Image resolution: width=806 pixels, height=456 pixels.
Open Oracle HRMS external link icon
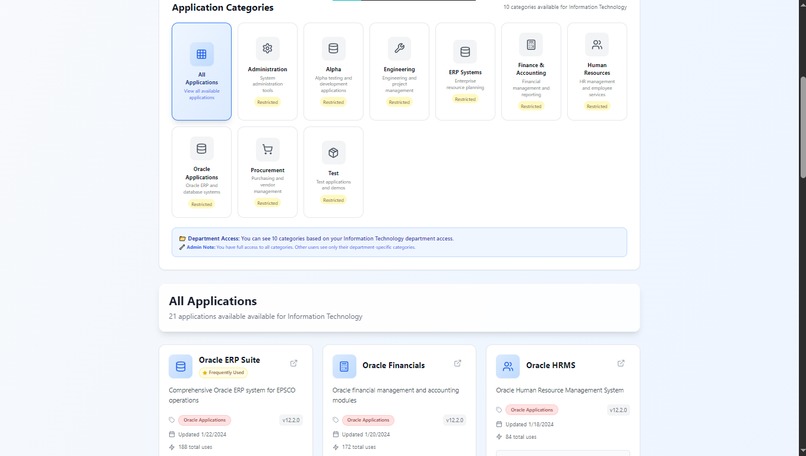coord(621,363)
